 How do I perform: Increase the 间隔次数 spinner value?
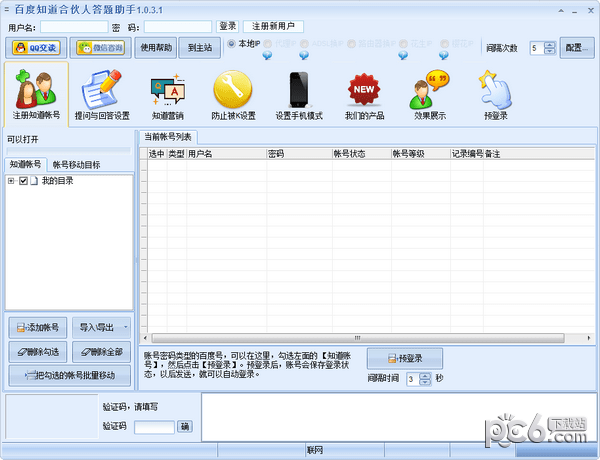[549, 45]
